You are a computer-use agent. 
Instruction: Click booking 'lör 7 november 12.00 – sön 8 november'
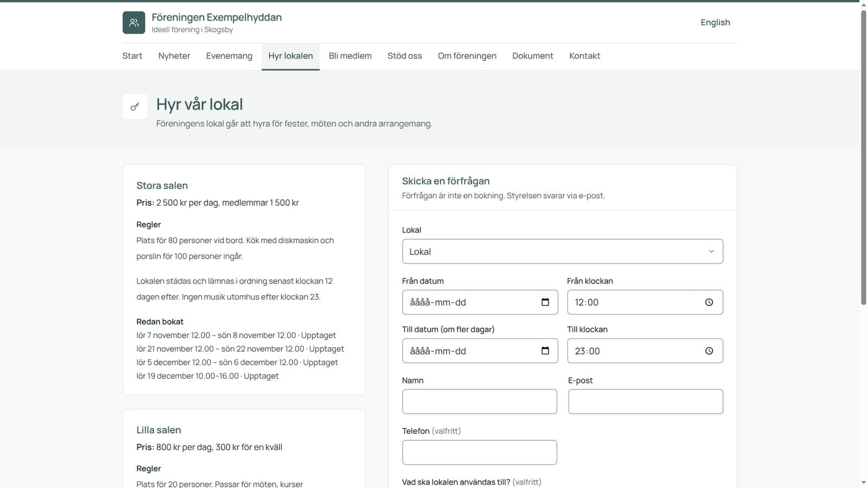pyautogui.click(x=236, y=335)
